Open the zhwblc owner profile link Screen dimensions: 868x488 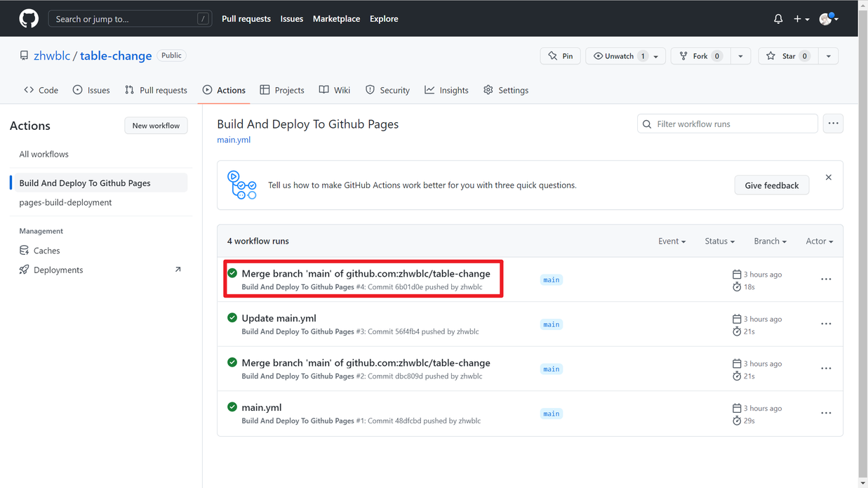click(x=52, y=55)
